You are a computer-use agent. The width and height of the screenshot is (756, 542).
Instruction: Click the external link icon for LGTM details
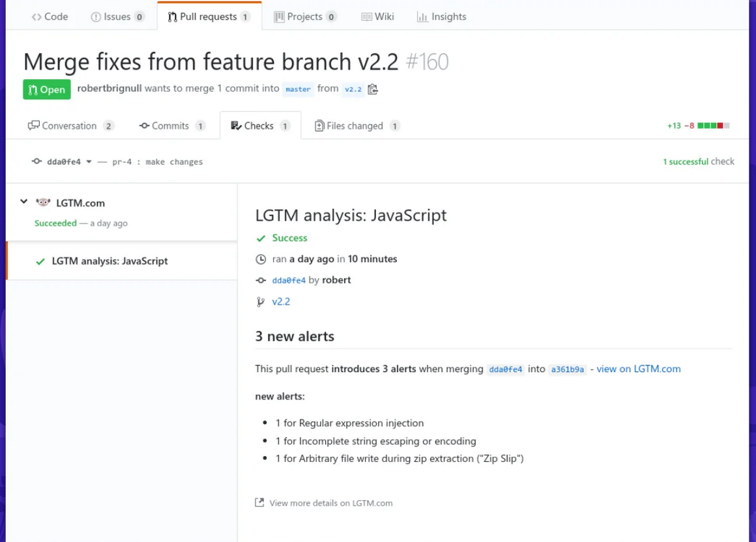(x=259, y=502)
